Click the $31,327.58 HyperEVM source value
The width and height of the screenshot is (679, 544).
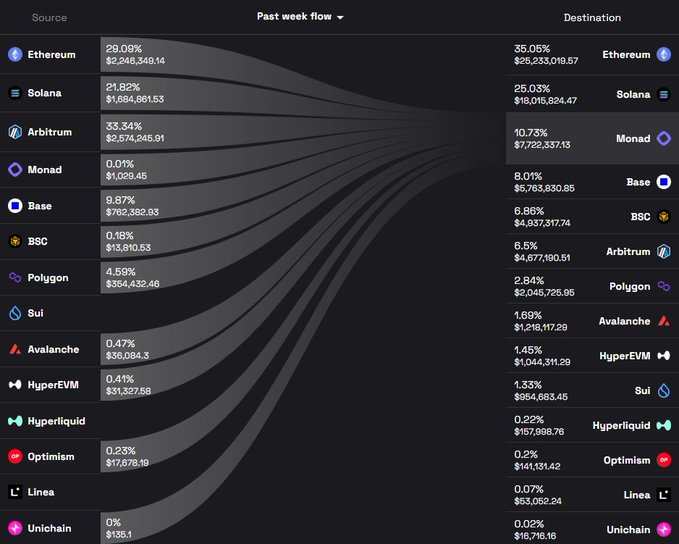point(128,391)
